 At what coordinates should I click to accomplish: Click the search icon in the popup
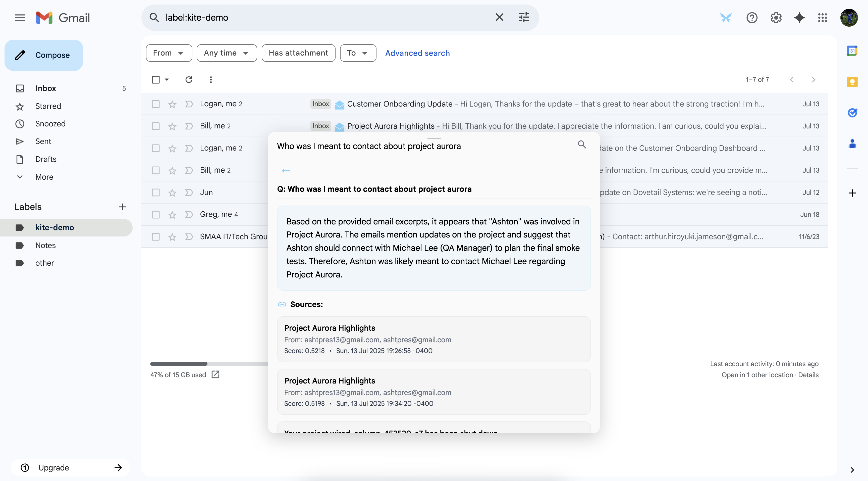582,145
